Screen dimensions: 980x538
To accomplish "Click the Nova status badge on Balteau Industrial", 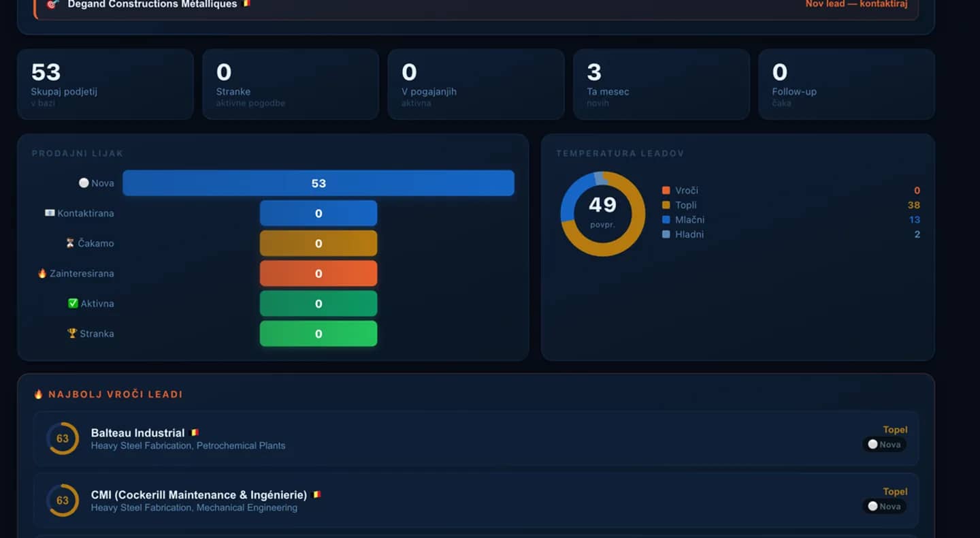I will (884, 445).
